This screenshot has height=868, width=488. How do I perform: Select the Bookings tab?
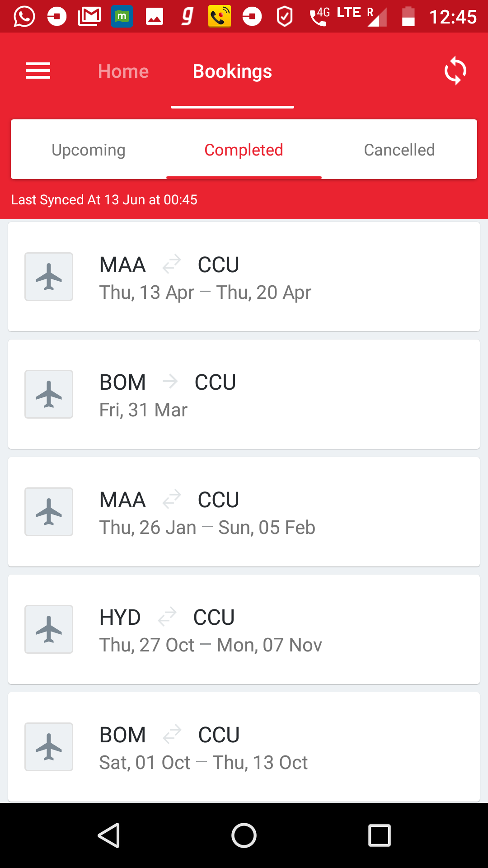(232, 71)
